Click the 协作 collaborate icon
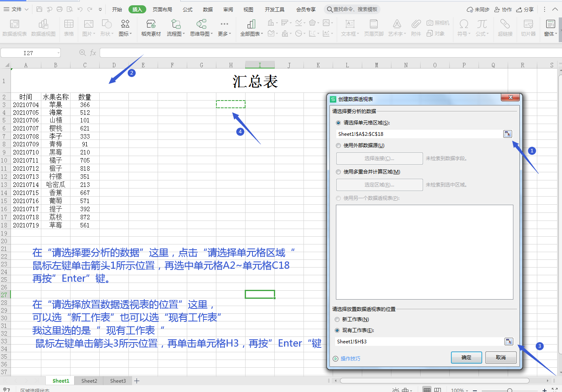This screenshot has width=562, height=392. pyautogui.click(x=503, y=9)
